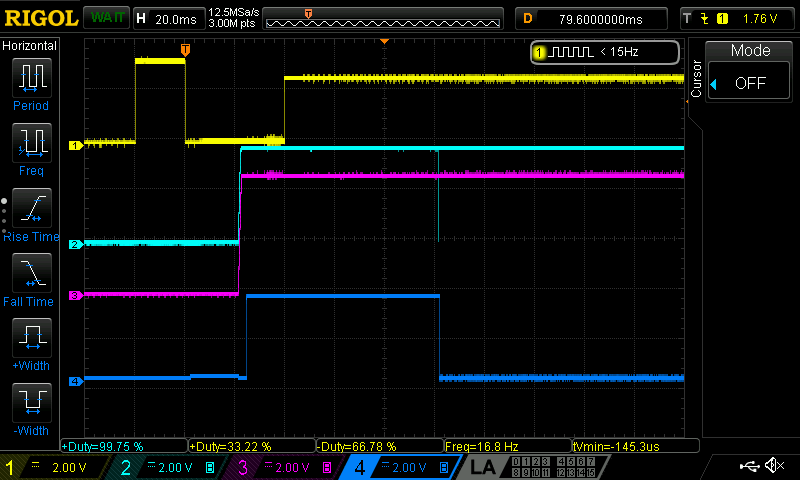Screen dimensions: 800x480
Task: Click channel 2 bandwidth limit B icon
Action: tap(210, 467)
